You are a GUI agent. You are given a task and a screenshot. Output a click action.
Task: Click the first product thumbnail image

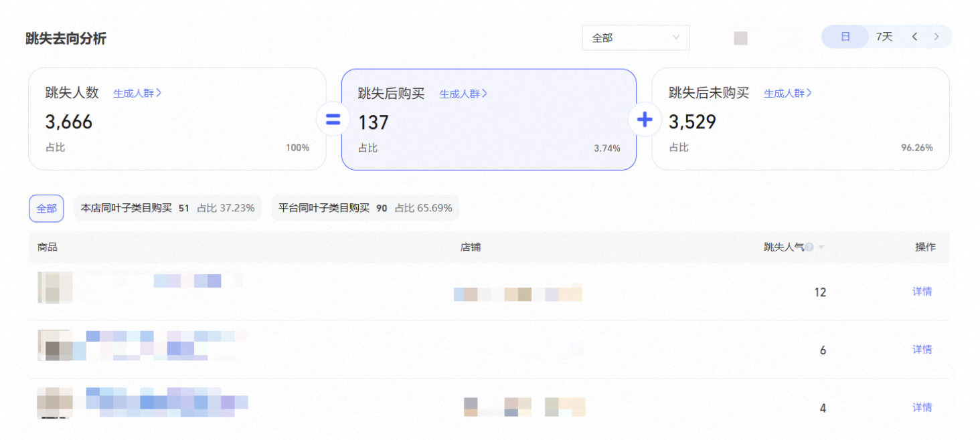pyautogui.click(x=55, y=288)
